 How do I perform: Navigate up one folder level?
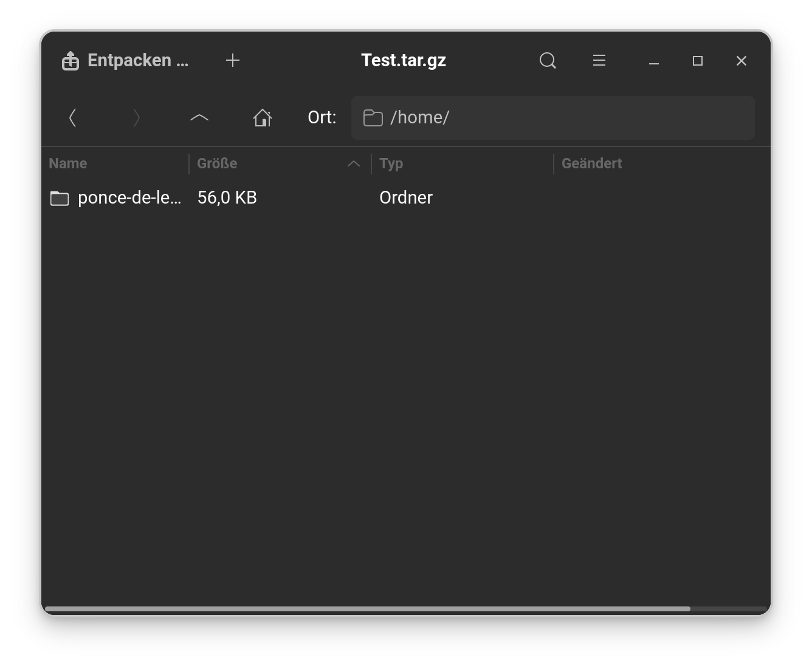(x=199, y=118)
